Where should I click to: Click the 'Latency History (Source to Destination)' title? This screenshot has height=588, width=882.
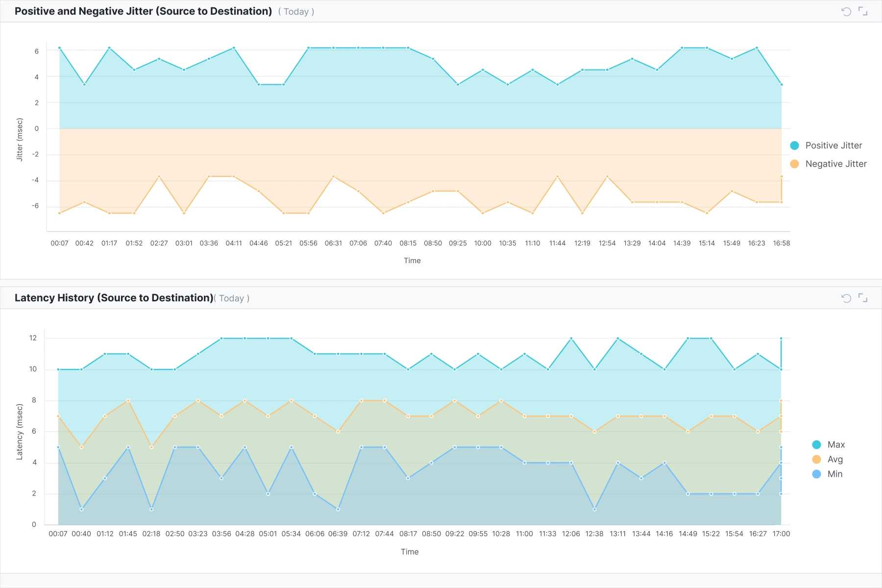coord(114,298)
